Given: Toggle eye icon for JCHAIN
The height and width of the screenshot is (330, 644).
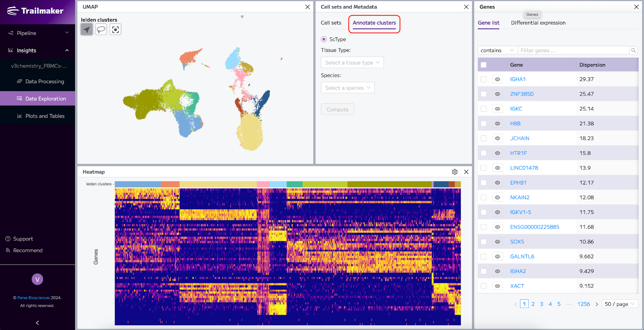Looking at the screenshot, I should [x=497, y=138].
